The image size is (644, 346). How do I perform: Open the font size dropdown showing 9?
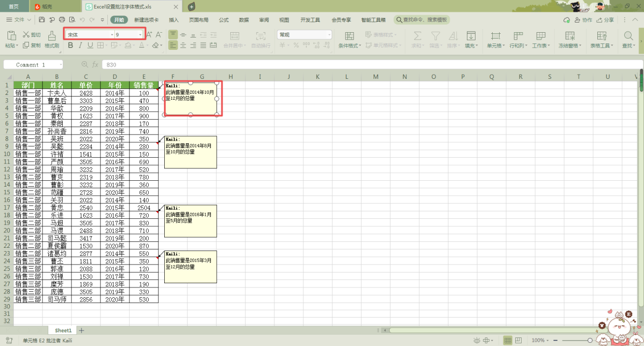coord(141,34)
